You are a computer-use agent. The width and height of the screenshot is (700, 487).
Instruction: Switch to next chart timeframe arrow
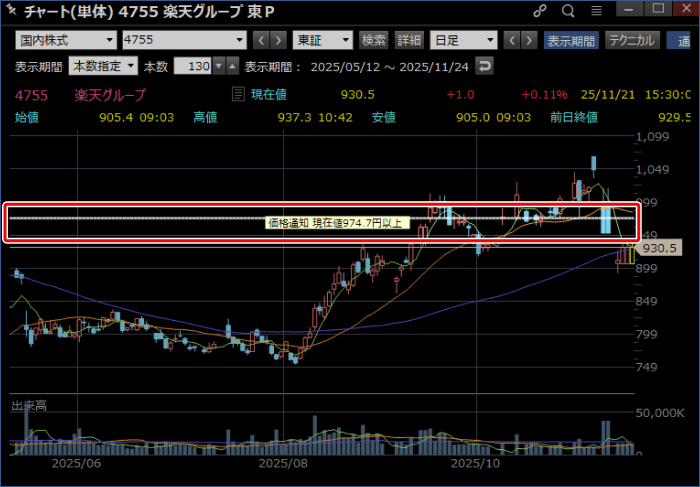pos(530,41)
